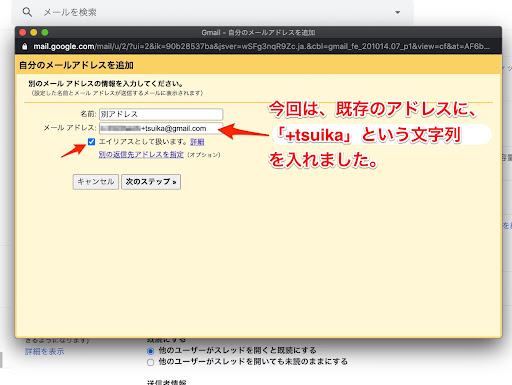Click the キャンセル button
The height and width of the screenshot is (385, 512).
tap(96, 182)
